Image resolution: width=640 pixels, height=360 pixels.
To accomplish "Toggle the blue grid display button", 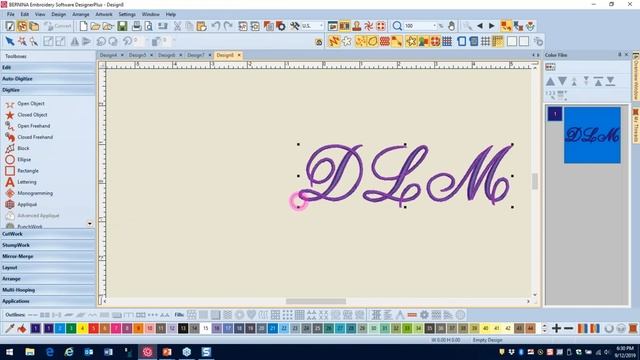I will click(x=447, y=41).
